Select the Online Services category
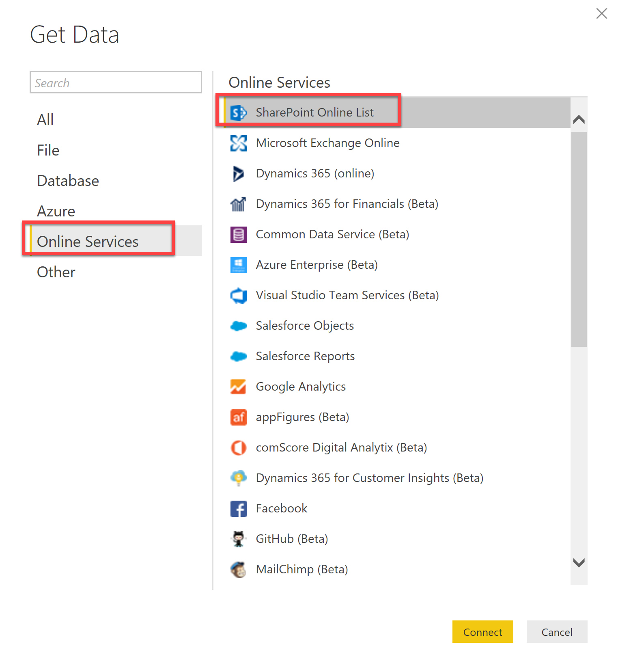This screenshot has width=618, height=672. 116,240
